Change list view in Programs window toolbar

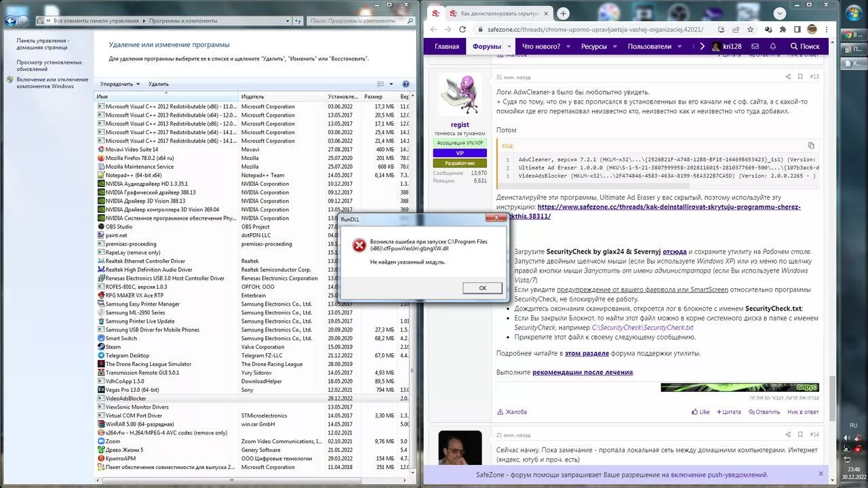click(381, 84)
